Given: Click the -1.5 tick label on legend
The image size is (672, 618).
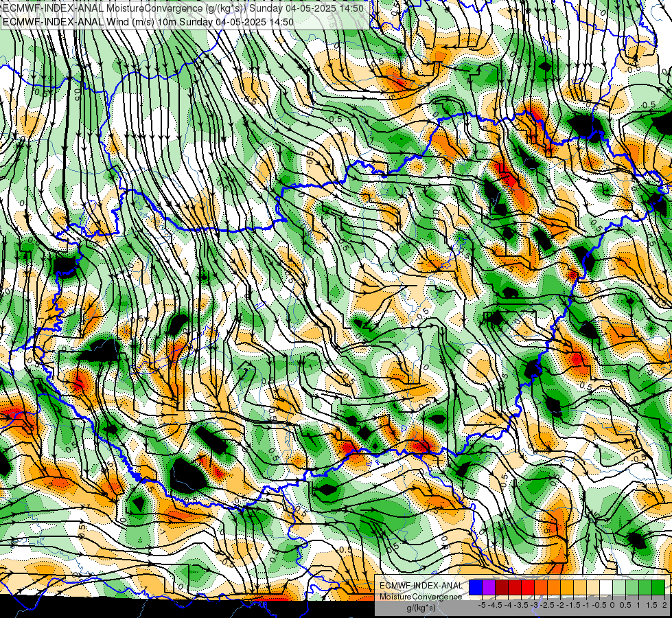Looking at the screenshot, I should (x=573, y=605).
